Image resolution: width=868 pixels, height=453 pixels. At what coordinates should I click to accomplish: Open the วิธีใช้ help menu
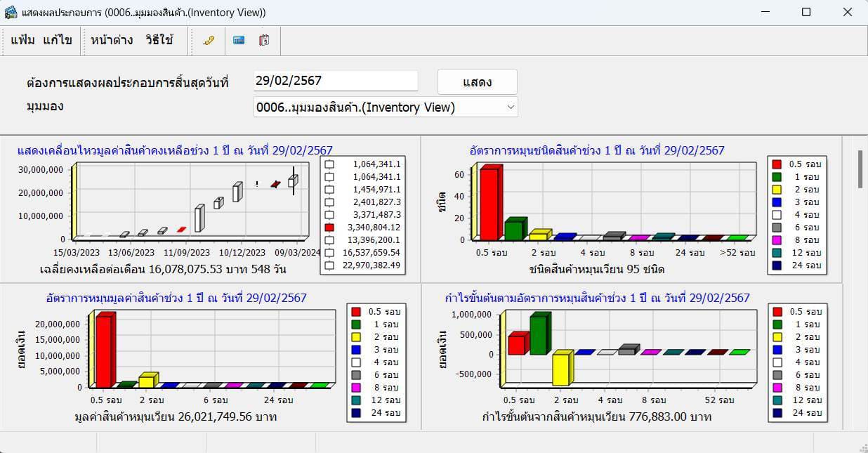157,41
